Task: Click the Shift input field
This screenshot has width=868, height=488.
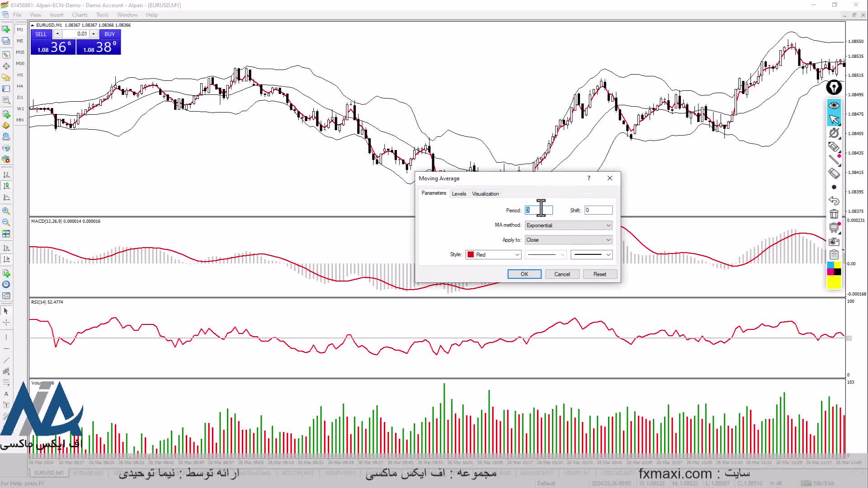Action: pos(598,210)
